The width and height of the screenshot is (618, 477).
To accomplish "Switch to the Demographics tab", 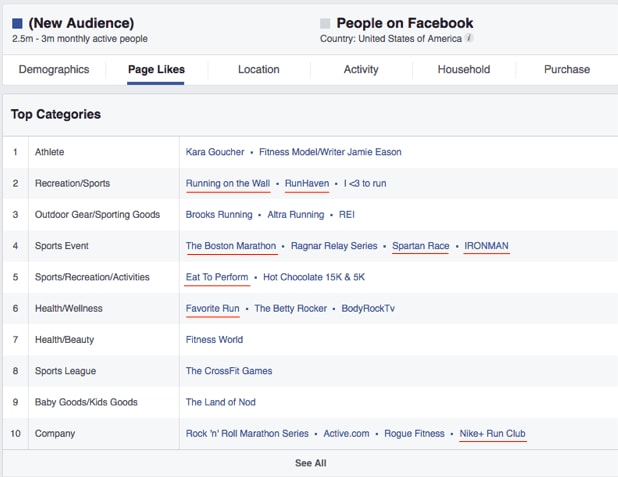I will tap(54, 69).
